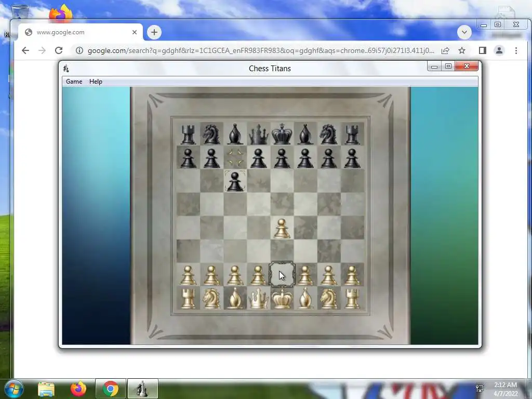The width and height of the screenshot is (532, 399).
Task: Launch Firefox from the taskbar
Action: 78,389
